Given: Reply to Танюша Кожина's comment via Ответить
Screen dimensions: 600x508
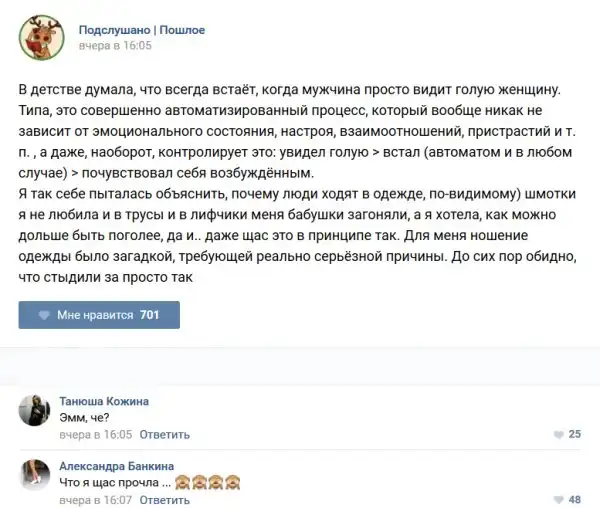Looking at the screenshot, I should coord(165,435).
